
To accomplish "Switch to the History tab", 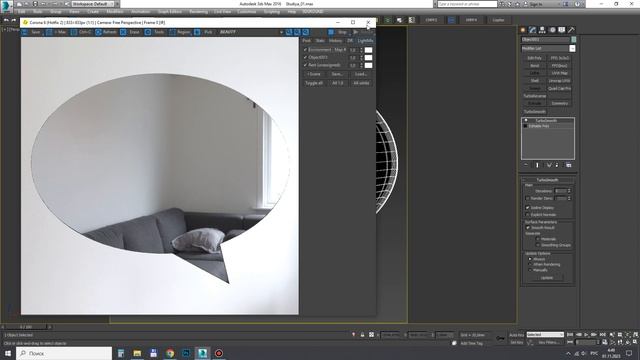I will [336, 41].
